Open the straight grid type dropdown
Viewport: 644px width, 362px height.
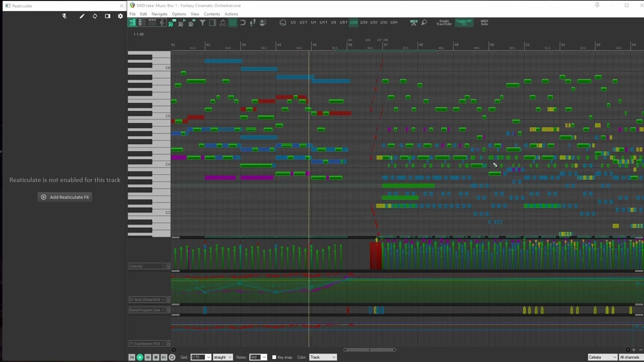click(223, 357)
